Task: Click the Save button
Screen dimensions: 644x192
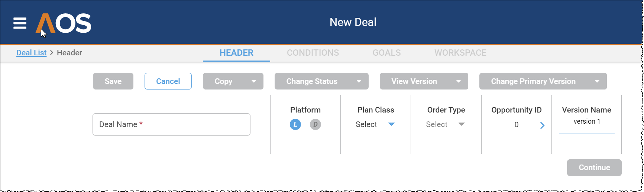Action: 113,81
